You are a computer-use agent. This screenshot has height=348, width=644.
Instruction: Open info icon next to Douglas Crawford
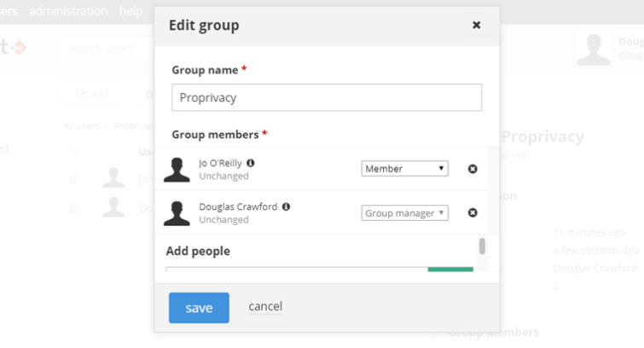click(287, 206)
